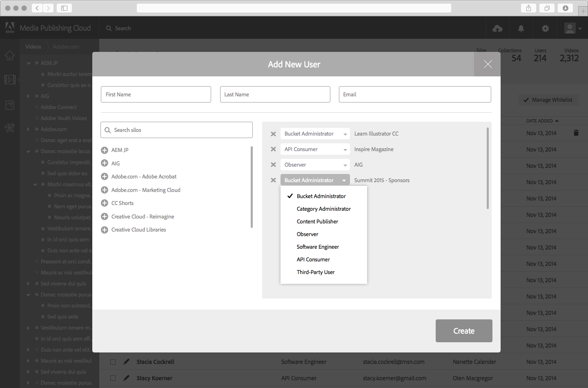Open role dropdown for Learn Illustrator CC
588x388 pixels.
315,134
